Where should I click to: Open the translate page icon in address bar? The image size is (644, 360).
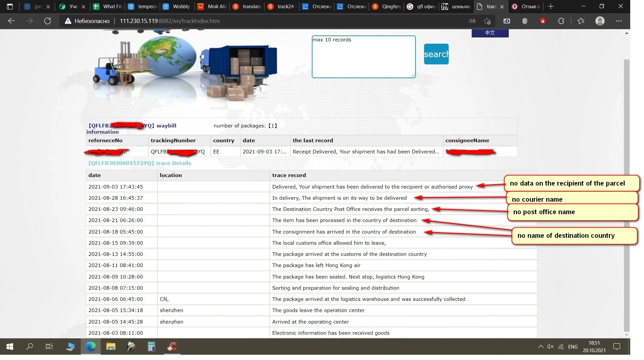click(x=472, y=21)
